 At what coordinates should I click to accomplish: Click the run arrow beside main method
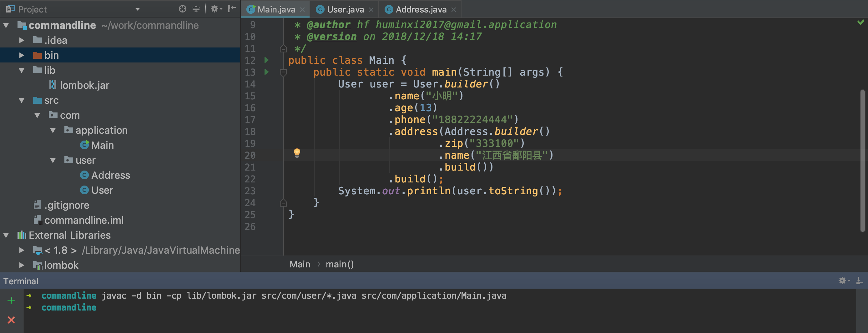pyautogui.click(x=266, y=72)
